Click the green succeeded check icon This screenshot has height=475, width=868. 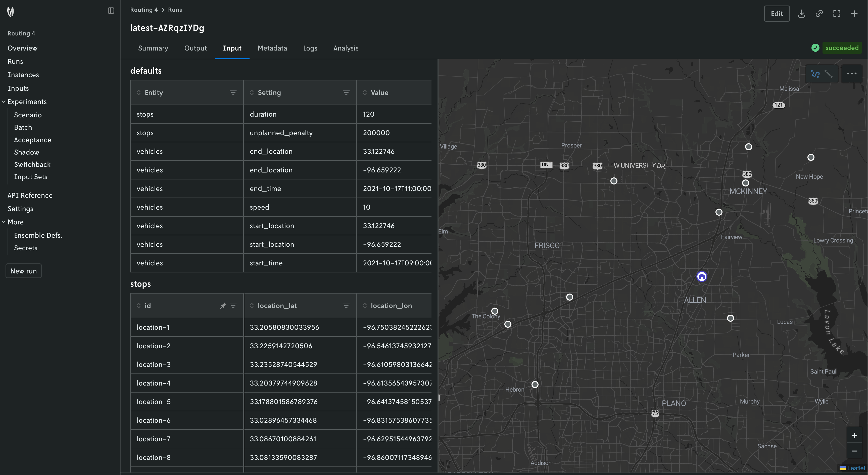click(815, 48)
